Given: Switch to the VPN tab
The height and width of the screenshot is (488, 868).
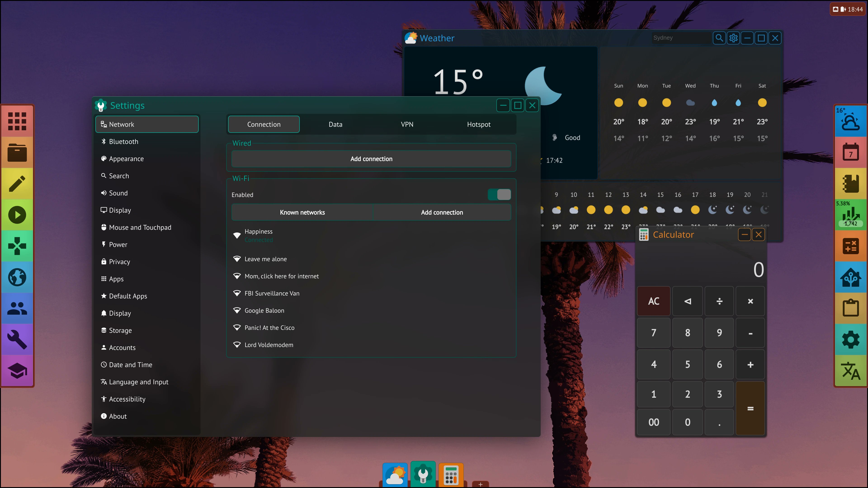Looking at the screenshot, I should pyautogui.click(x=407, y=124).
